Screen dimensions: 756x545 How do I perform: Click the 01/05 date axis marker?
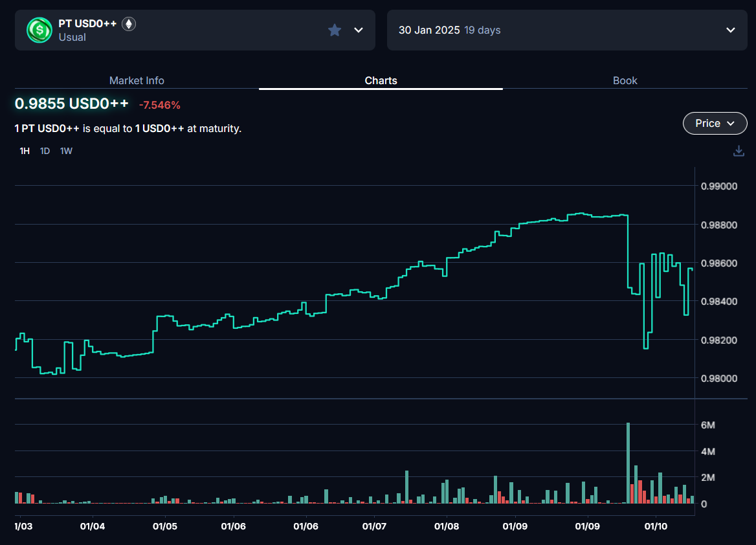coord(165,526)
